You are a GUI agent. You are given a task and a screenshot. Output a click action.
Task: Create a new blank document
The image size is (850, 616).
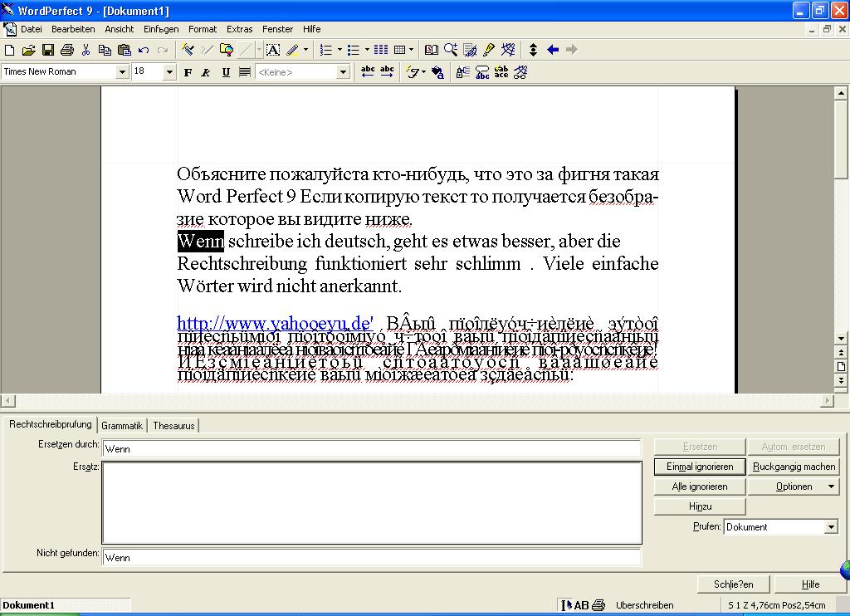[9, 51]
